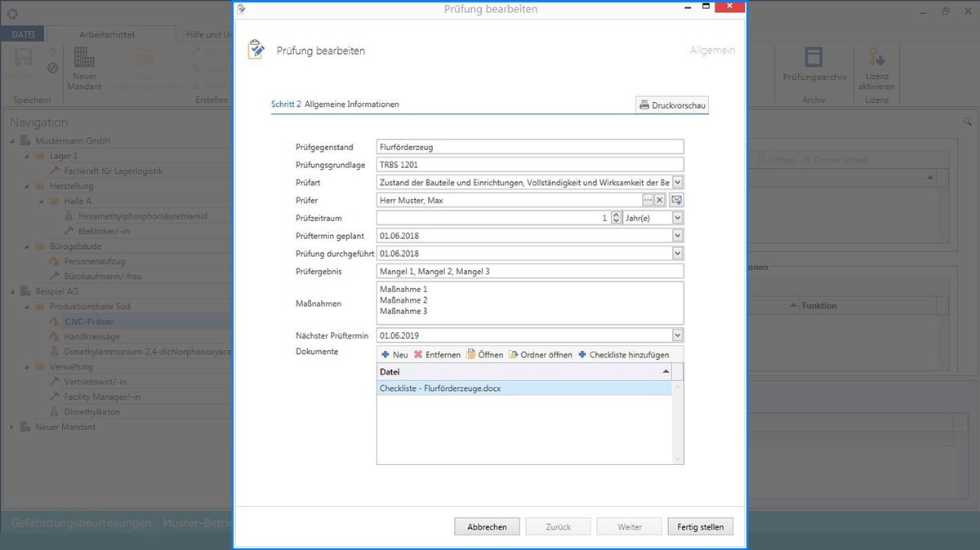Select Produktionshalle Süd folder
This screenshot has width=980, height=550.
tap(90, 306)
